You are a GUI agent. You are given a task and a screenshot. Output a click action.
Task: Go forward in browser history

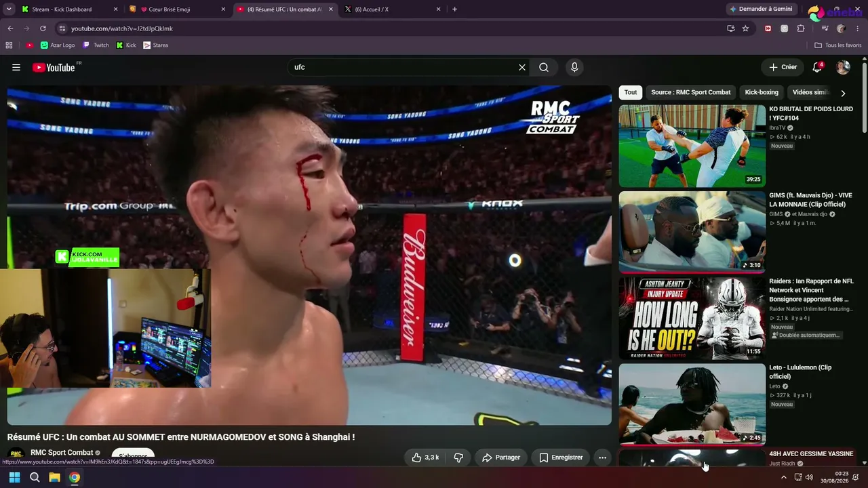click(x=26, y=28)
